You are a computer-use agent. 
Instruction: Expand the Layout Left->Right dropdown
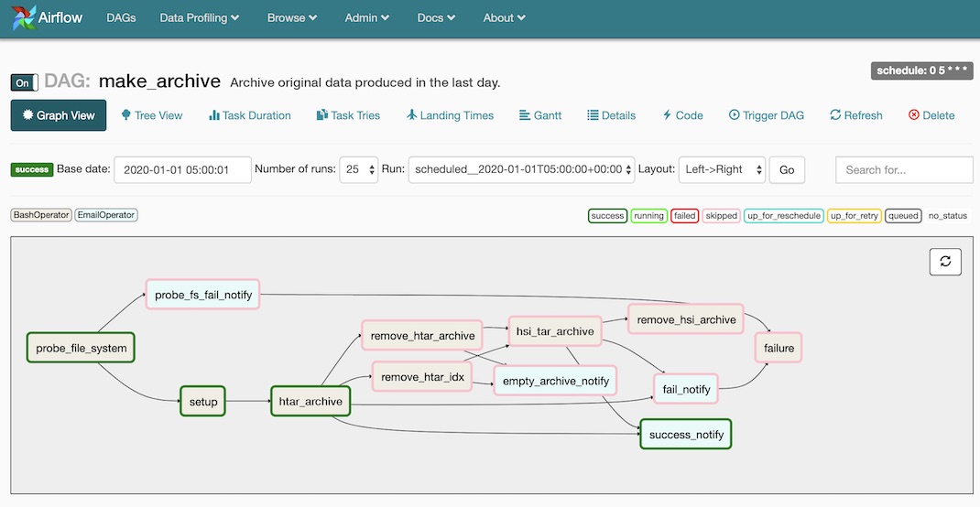722,169
